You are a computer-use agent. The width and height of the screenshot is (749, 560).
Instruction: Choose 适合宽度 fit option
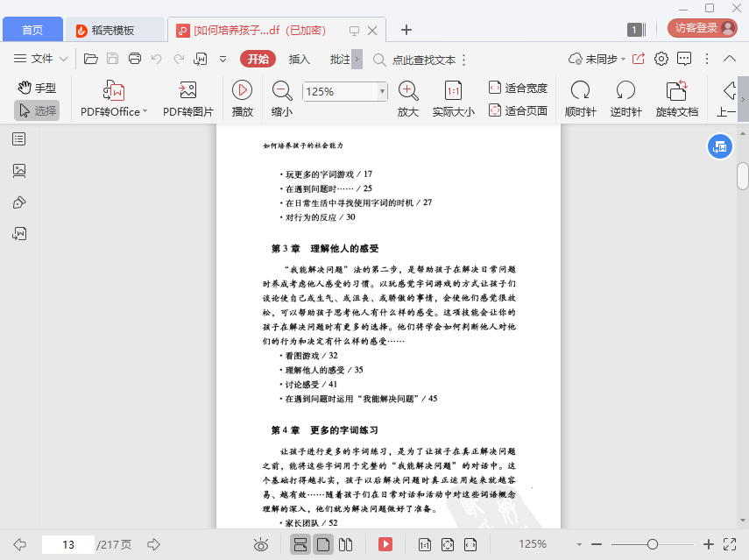pyautogui.click(x=518, y=88)
